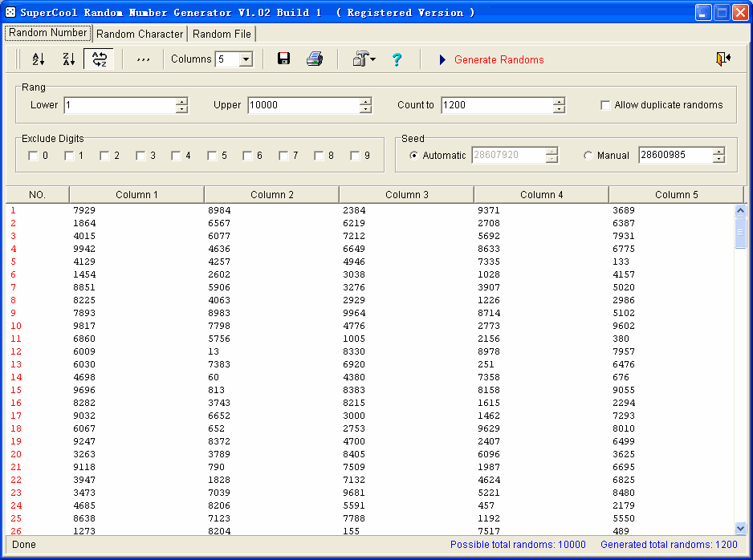Exclude digit 0 checkbox
The width and height of the screenshot is (753, 560).
pyautogui.click(x=33, y=156)
